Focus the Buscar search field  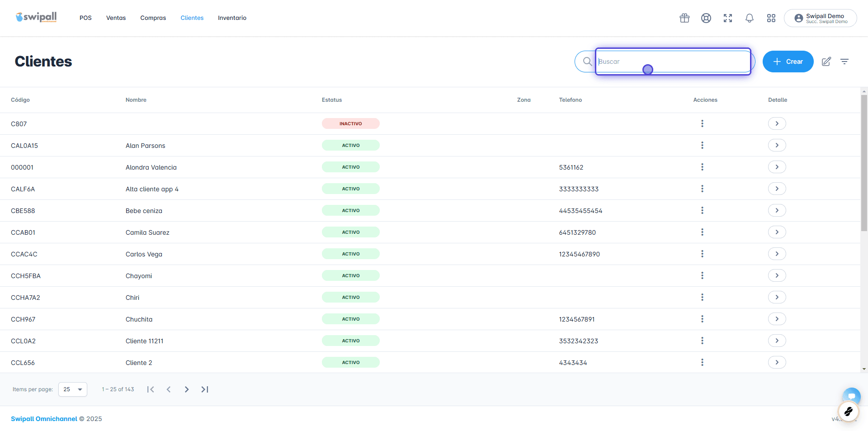click(x=673, y=62)
